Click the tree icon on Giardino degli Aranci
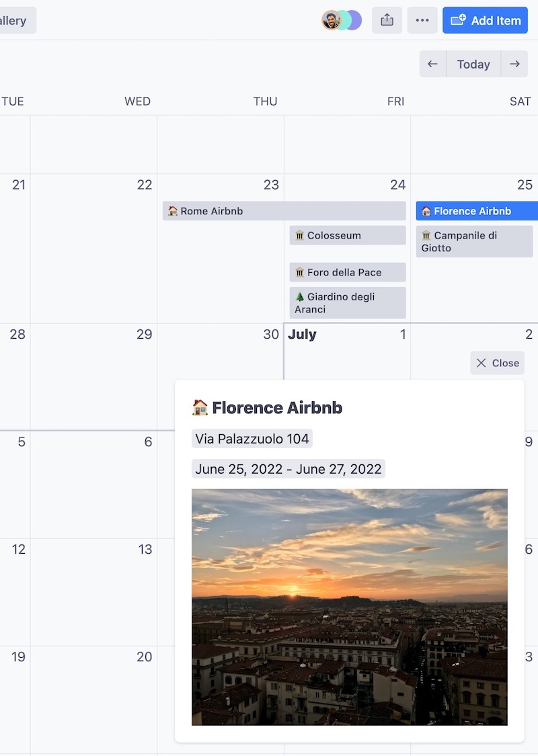The width and height of the screenshot is (538, 756). click(x=300, y=296)
